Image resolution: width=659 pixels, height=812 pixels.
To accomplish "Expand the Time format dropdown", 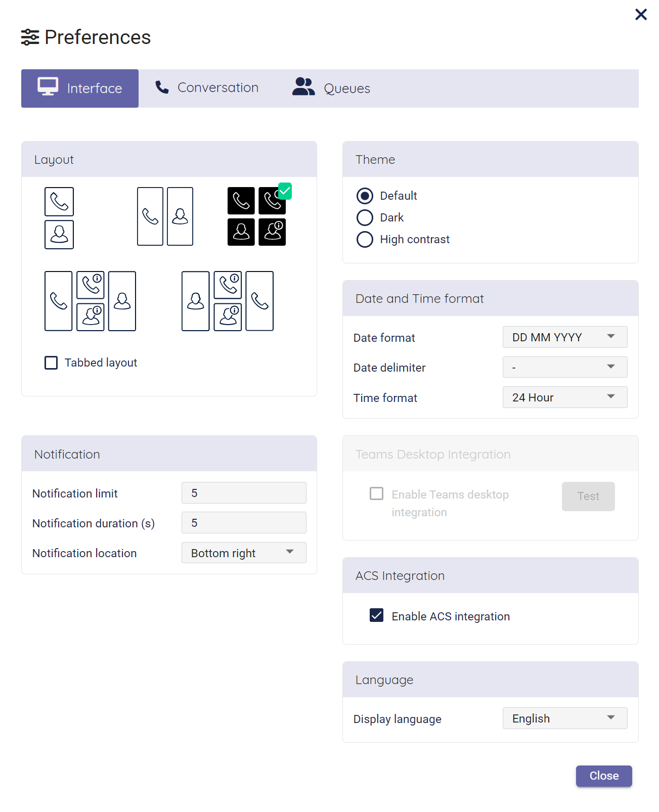I will 564,397.
